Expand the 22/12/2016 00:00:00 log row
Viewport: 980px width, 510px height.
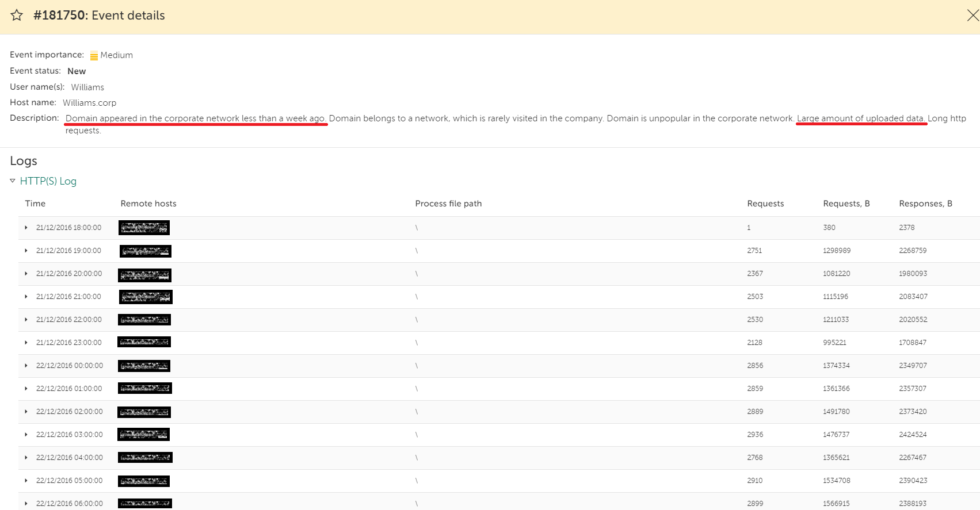pyautogui.click(x=26, y=366)
